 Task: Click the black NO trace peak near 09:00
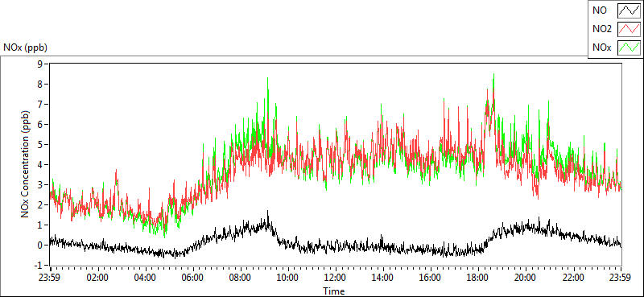(268, 212)
